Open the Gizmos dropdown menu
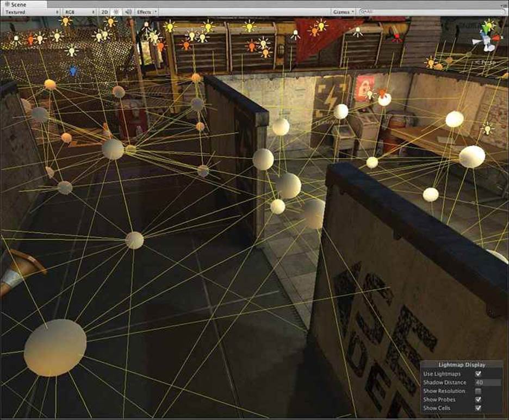Image resolution: width=509 pixels, height=420 pixels. pyautogui.click(x=344, y=12)
